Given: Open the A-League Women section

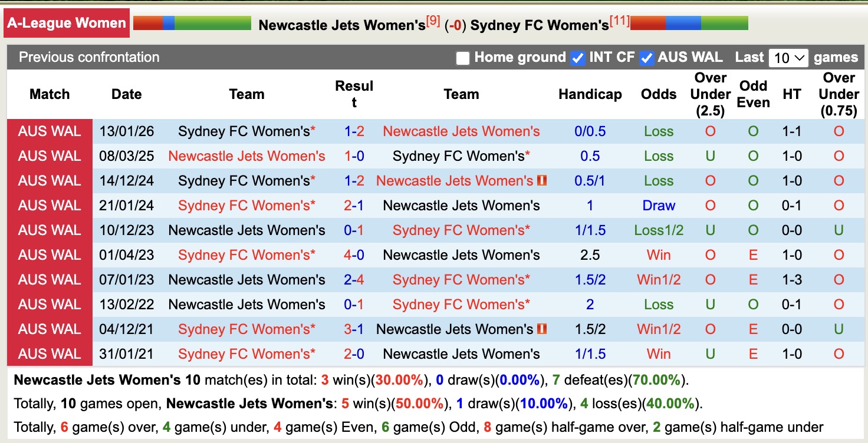Looking at the screenshot, I should (x=67, y=22).
